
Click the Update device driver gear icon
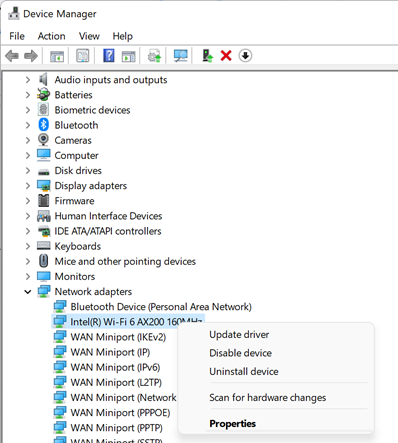click(x=154, y=56)
